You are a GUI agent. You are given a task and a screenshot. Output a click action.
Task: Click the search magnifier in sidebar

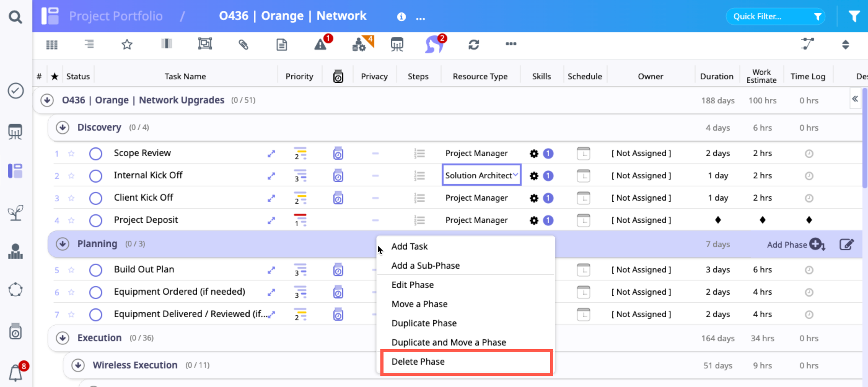click(15, 16)
